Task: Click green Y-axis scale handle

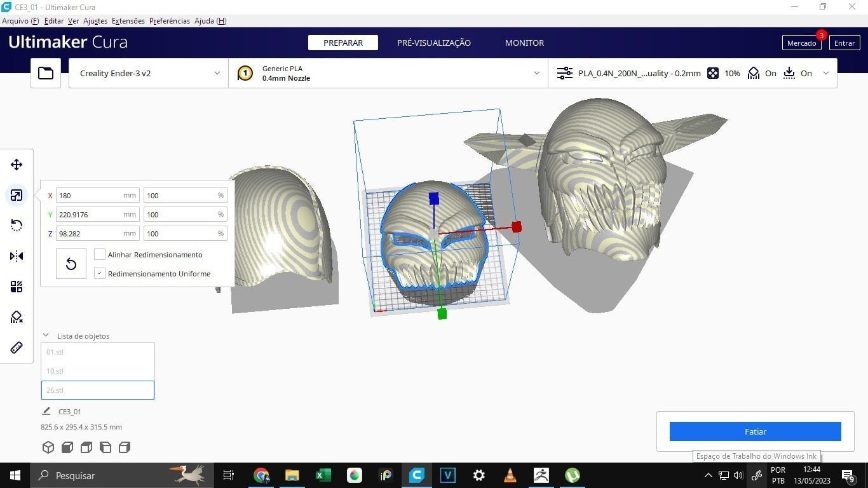Action: [x=442, y=314]
